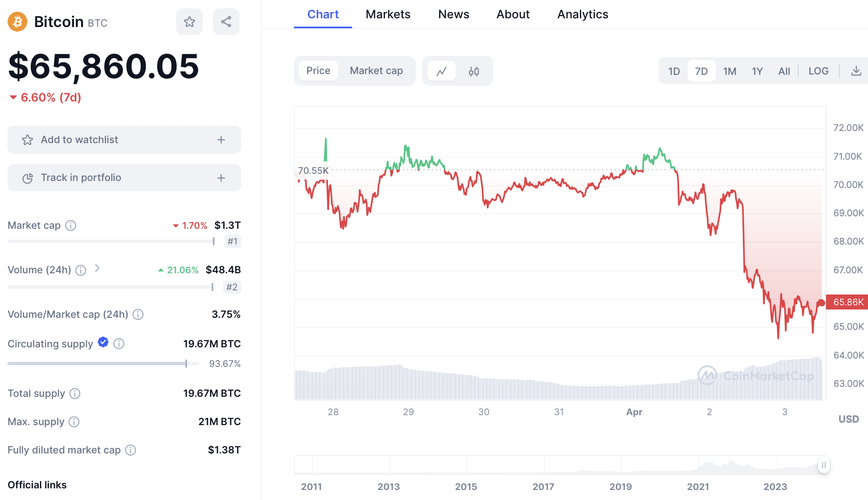The height and width of the screenshot is (500, 868).
Task: Open the Analytics tab
Action: (582, 14)
